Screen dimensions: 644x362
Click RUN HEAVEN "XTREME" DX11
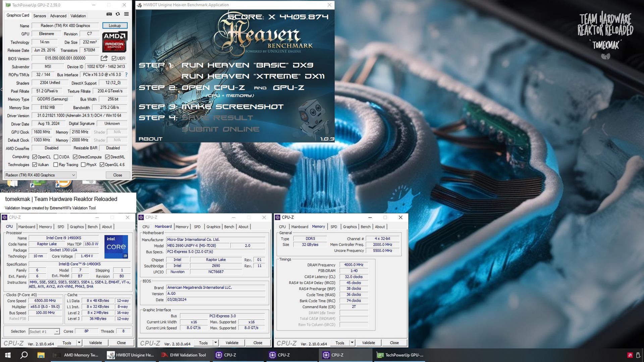point(253,76)
